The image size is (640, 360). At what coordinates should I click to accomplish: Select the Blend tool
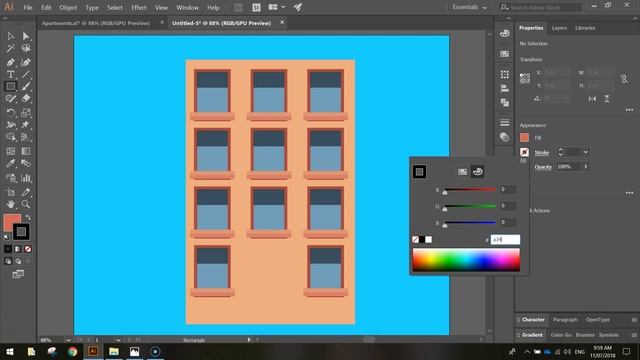point(26,164)
